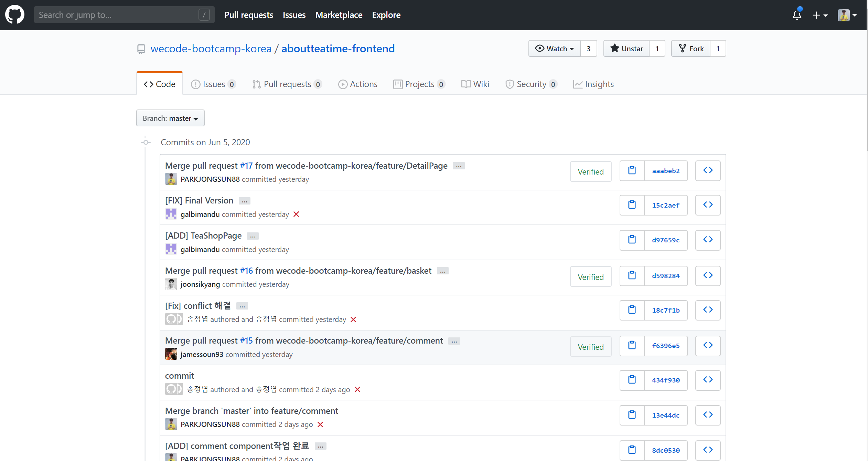The width and height of the screenshot is (868, 461).
Task: Open the user profile menu
Action: (x=847, y=15)
